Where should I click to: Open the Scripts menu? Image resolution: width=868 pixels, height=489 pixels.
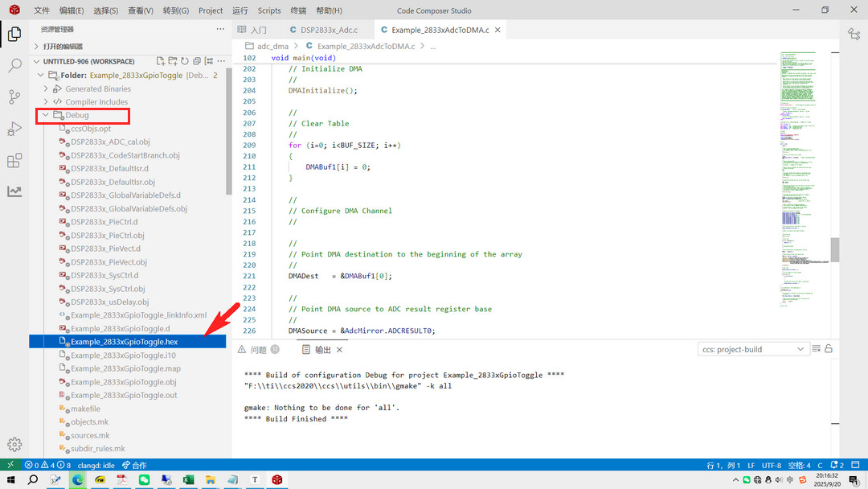pos(269,10)
